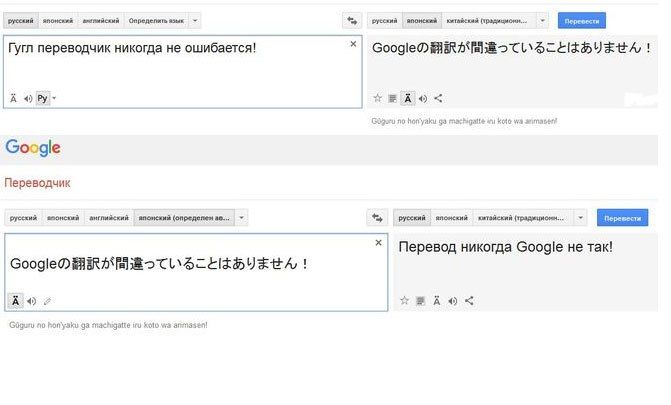Click the top Перевести button
This screenshot has width=671, height=405.
(582, 21)
